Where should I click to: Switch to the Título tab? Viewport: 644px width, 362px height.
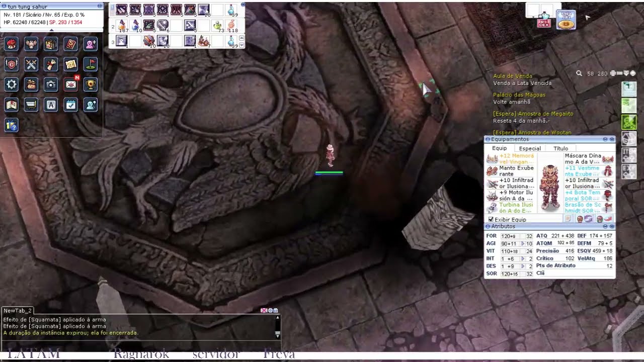(560, 148)
